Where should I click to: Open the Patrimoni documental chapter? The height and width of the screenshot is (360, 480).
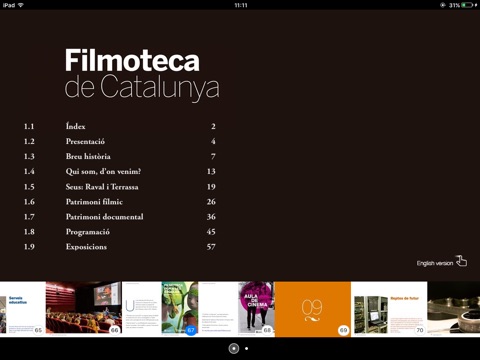pos(104,217)
